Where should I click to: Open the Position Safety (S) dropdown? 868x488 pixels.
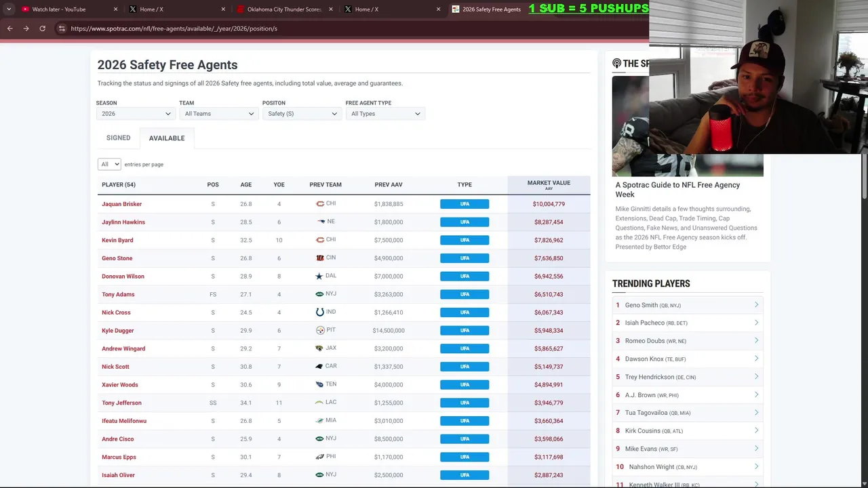(302, 114)
